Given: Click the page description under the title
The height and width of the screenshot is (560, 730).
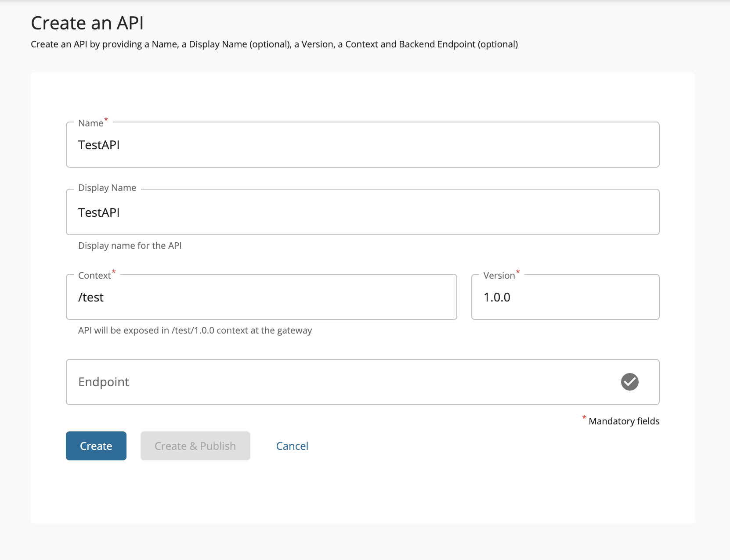Looking at the screenshot, I should [x=274, y=44].
